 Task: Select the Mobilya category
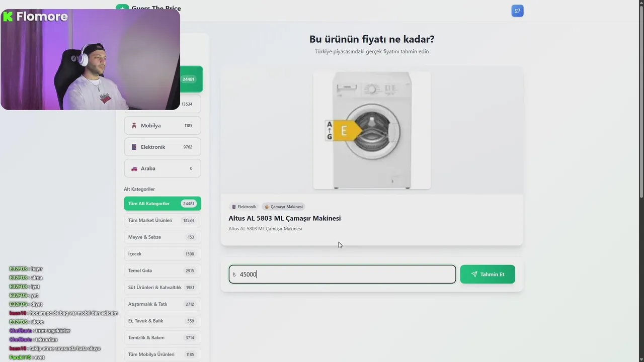tap(163, 125)
